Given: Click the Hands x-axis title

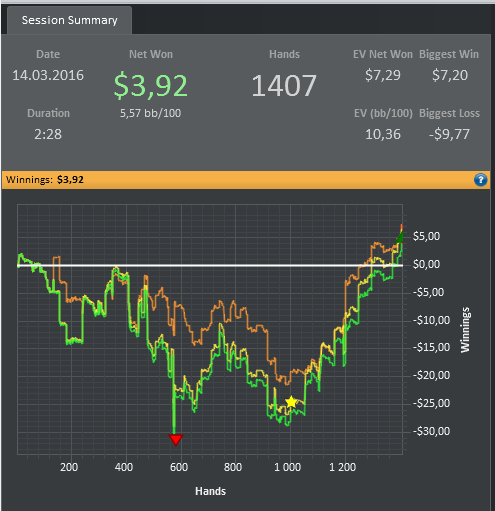Looking at the screenshot, I should pyautogui.click(x=210, y=491).
